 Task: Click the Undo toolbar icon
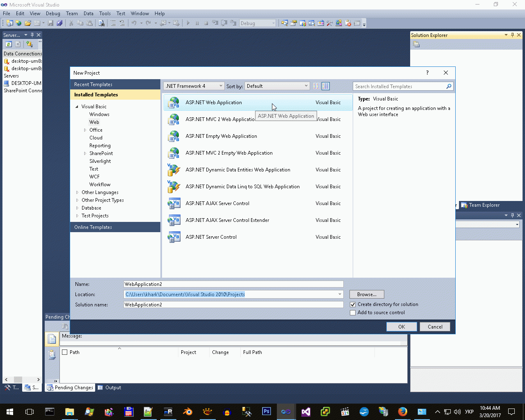coord(134,23)
